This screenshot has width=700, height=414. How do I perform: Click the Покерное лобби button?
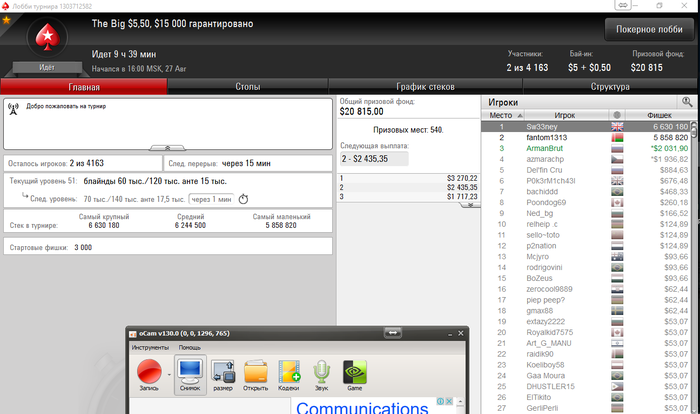point(649,29)
